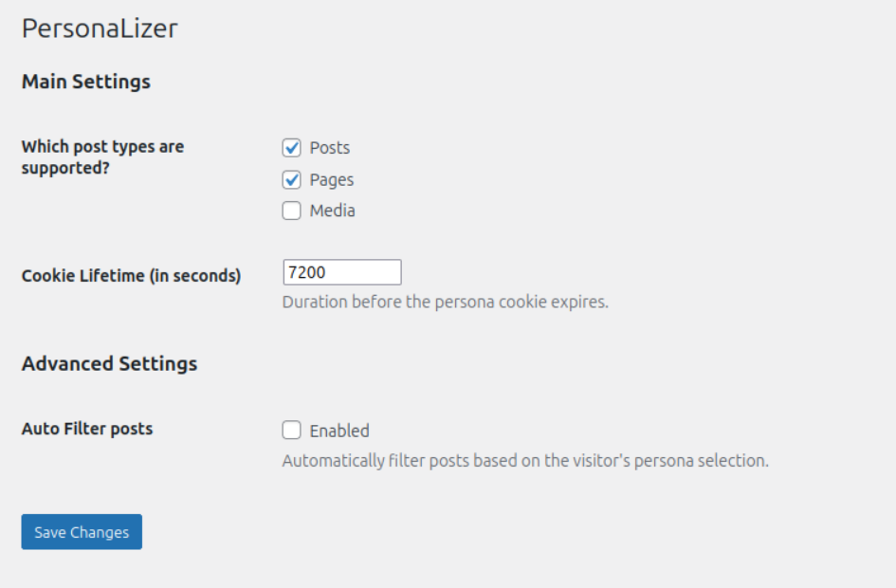Click the "Auto Filter posts" row label
This screenshot has width=896, height=588.
point(87,429)
